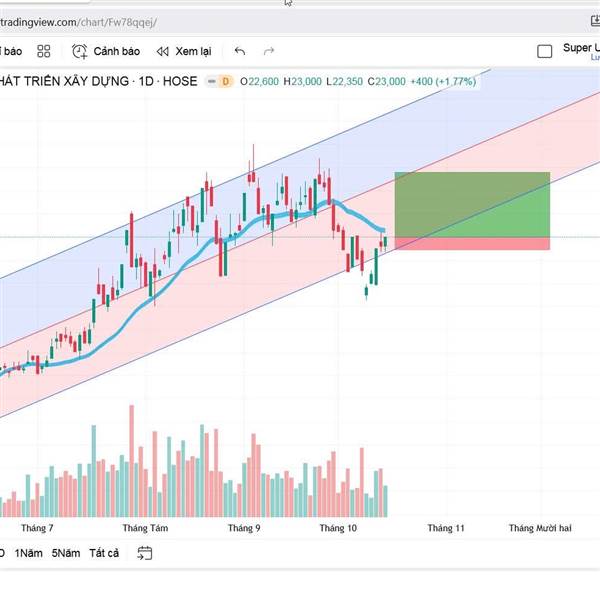Open the layout setup grid icon
600x600 pixels.
(43, 51)
